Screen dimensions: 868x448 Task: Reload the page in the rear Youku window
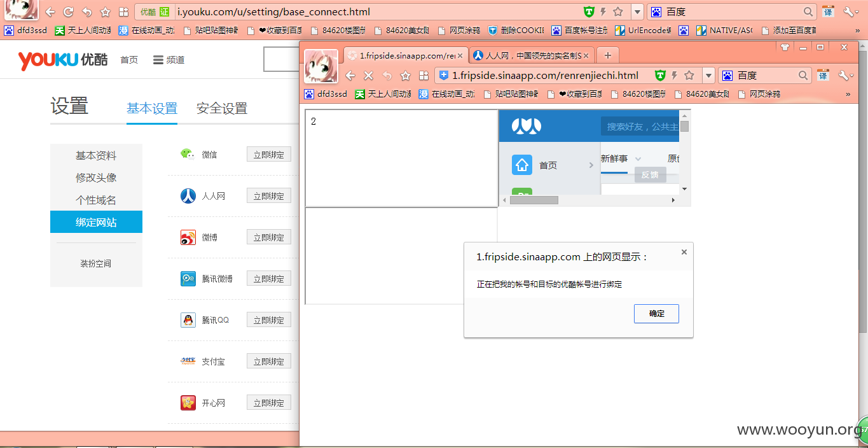[x=68, y=11]
